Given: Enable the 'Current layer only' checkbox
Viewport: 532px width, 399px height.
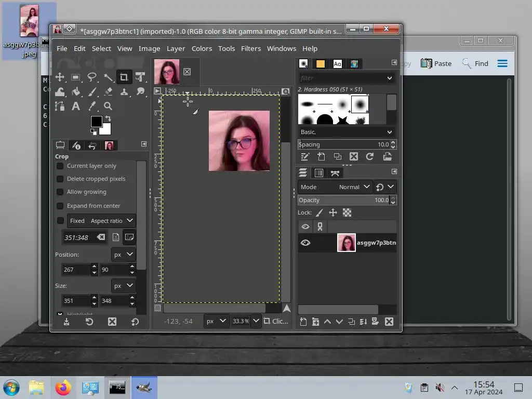Looking at the screenshot, I should (60, 166).
